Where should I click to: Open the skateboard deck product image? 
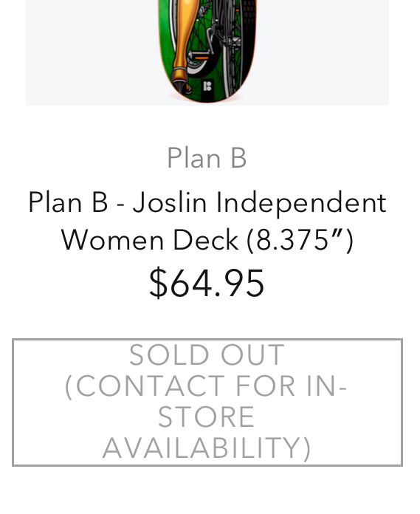pyautogui.click(x=207, y=52)
